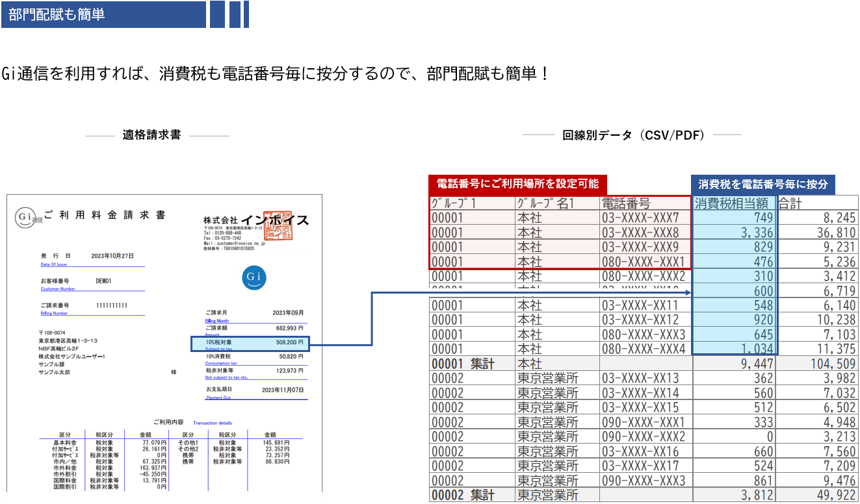
Task: Open the invoice sample image
Action: pos(164,343)
